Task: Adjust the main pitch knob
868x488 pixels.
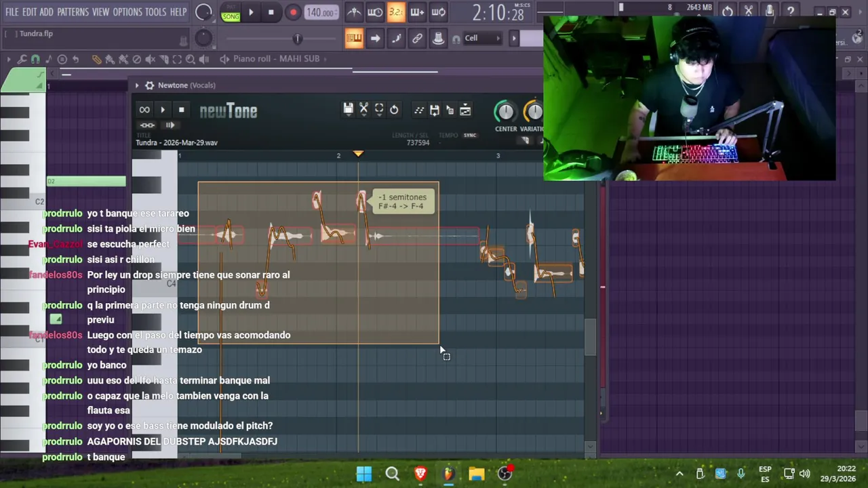Action: [203, 38]
